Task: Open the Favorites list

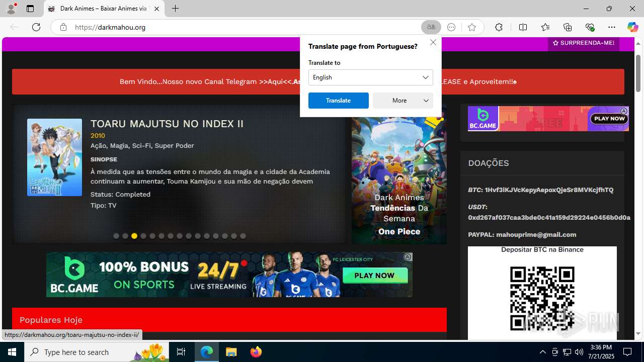Action: (x=545, y=27)
